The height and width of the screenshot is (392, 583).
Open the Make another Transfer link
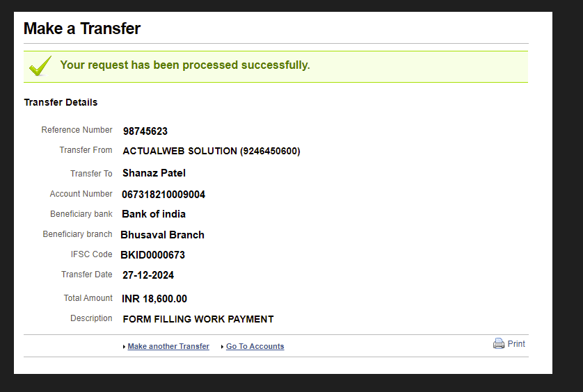tap(168, 346)
